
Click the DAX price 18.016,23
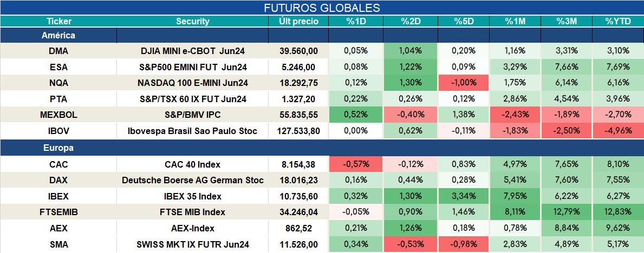(x=298, y=181)
